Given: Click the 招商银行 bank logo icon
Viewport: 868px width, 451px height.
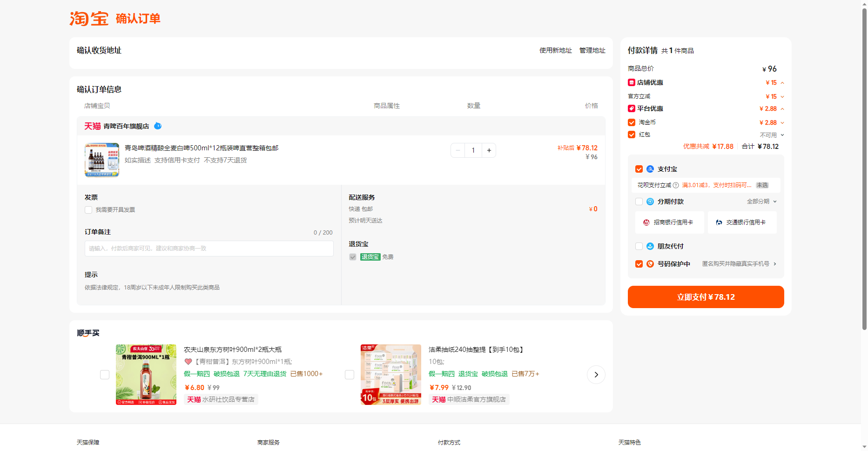Looking at the screenshot, I should (x=646, y=222).
